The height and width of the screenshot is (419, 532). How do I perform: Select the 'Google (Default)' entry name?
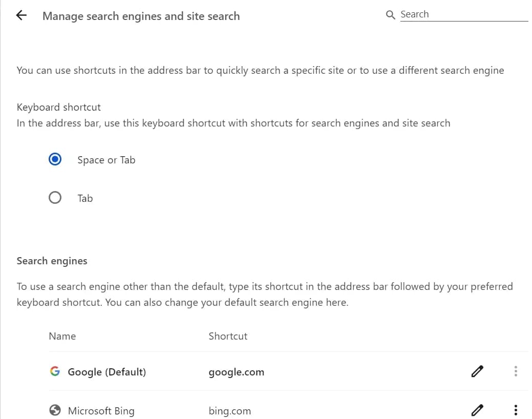pyautogui.click(x=107, y=372)
